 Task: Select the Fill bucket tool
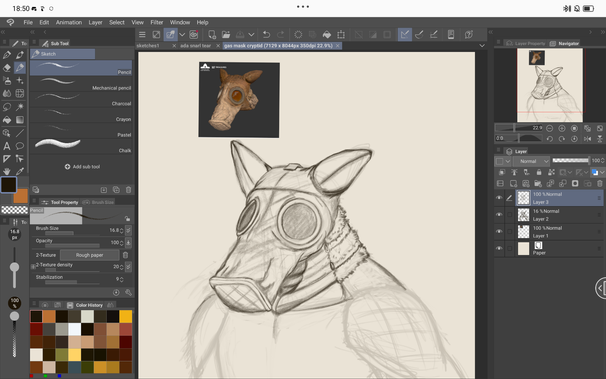[x=7, y=120]
